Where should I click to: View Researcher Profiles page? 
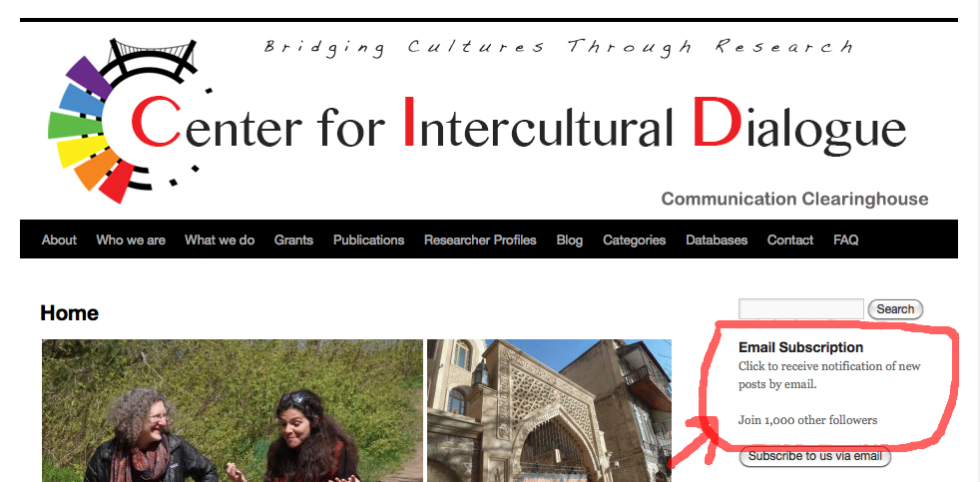[480, 241]
